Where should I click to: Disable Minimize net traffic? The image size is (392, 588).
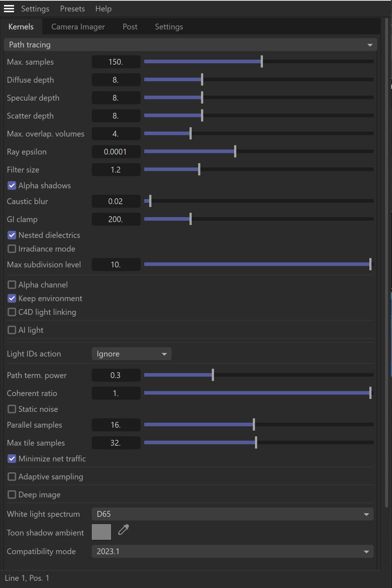click(12, 459)
